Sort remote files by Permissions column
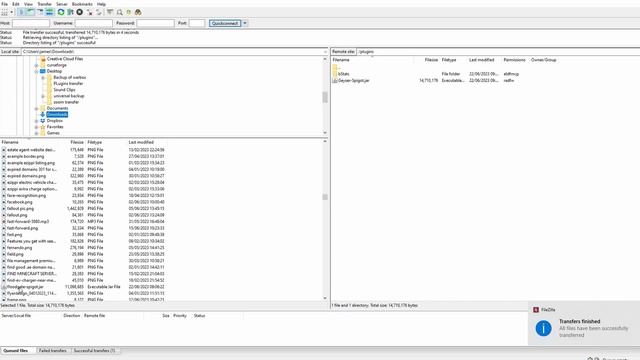The image size is (640, 360). tap(514, 60)
